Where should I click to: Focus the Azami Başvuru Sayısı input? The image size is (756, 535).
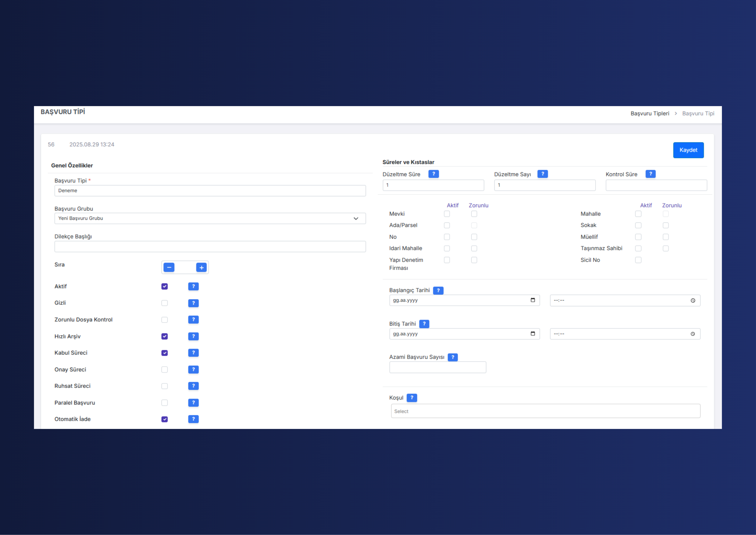438,367
